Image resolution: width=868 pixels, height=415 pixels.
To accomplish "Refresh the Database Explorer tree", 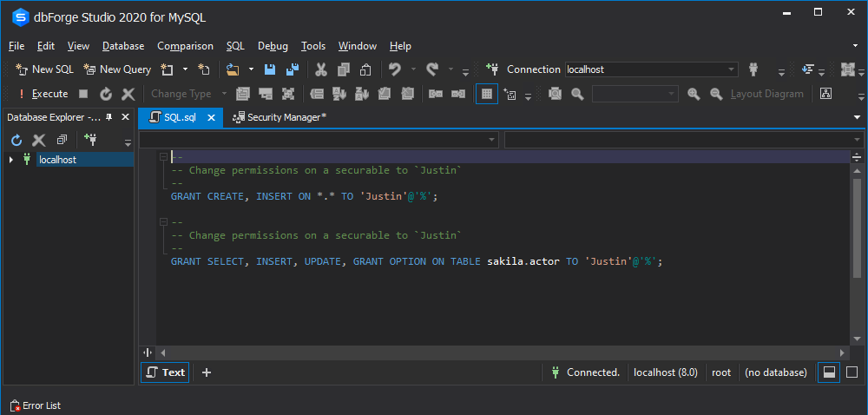I will click(16, 140).
